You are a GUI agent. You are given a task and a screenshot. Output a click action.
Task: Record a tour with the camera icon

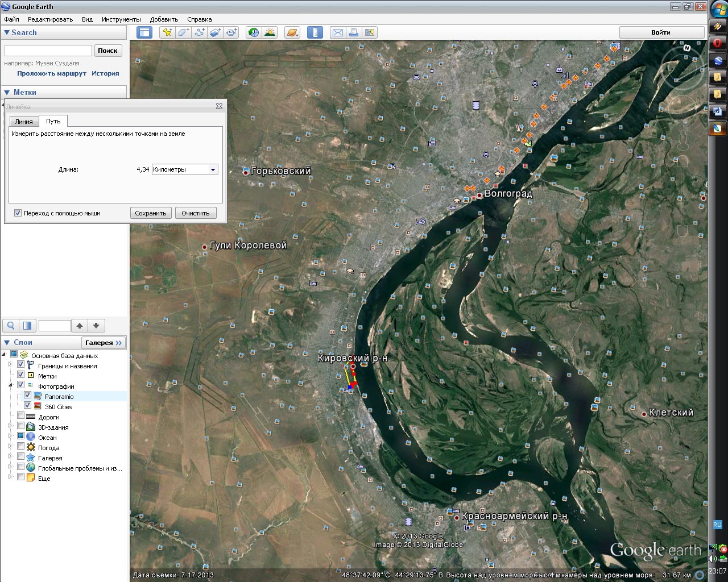point(231,32)
